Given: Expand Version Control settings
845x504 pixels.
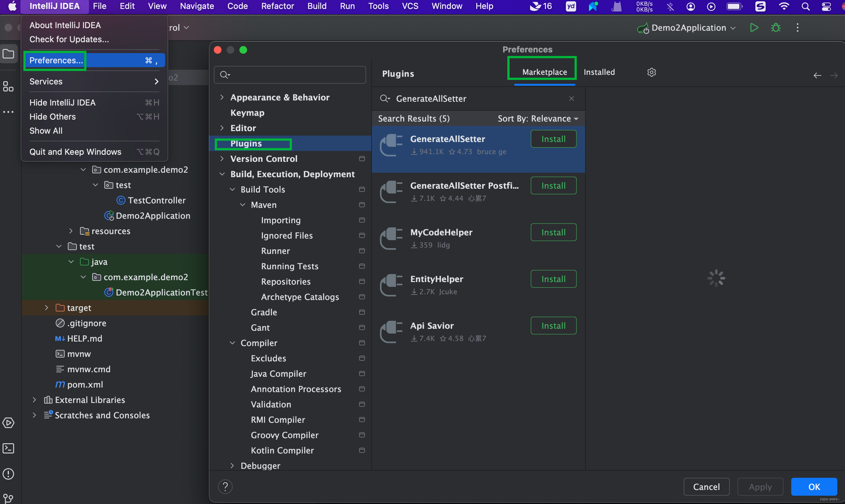Looking at the screenshot, I should [221, 159].
